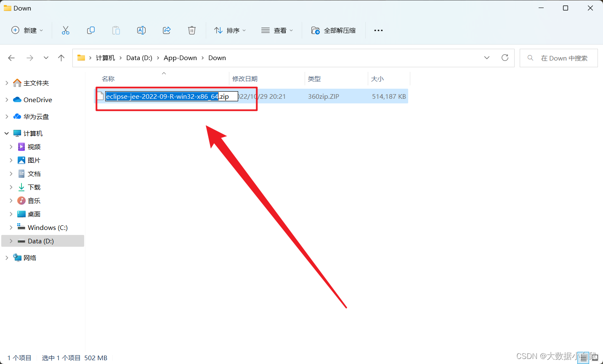
Task: Expand the 华为云盘 tree node
Action: 7,117
